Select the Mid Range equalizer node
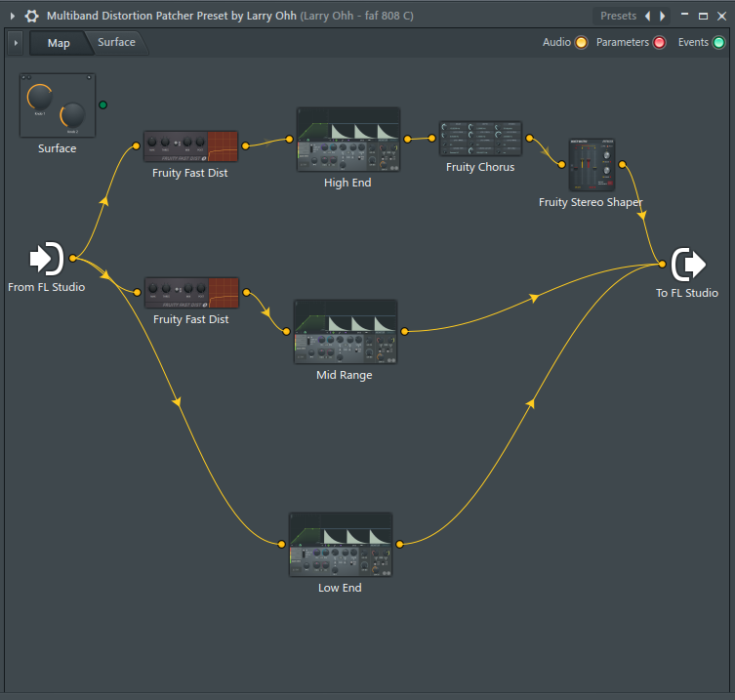Image resolution: width=735 pixels, height=700 pixels. click(346, 332)
